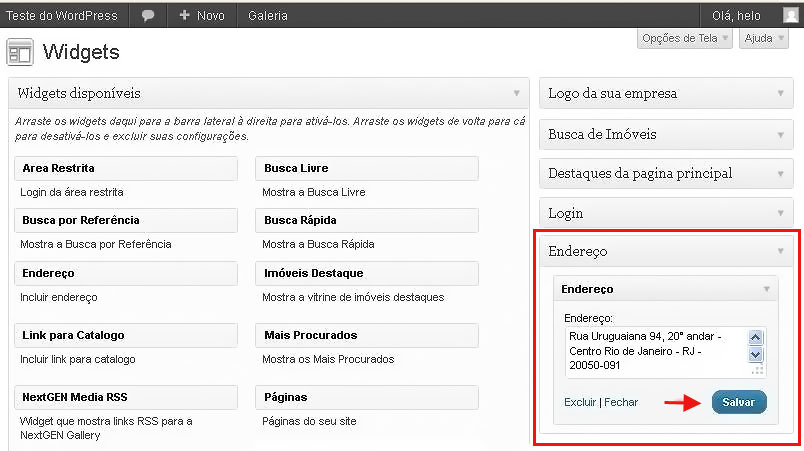Click the text 'Login da área restrita'
Viewport: 804px width, 451px height.
click(x=72, y=192)
